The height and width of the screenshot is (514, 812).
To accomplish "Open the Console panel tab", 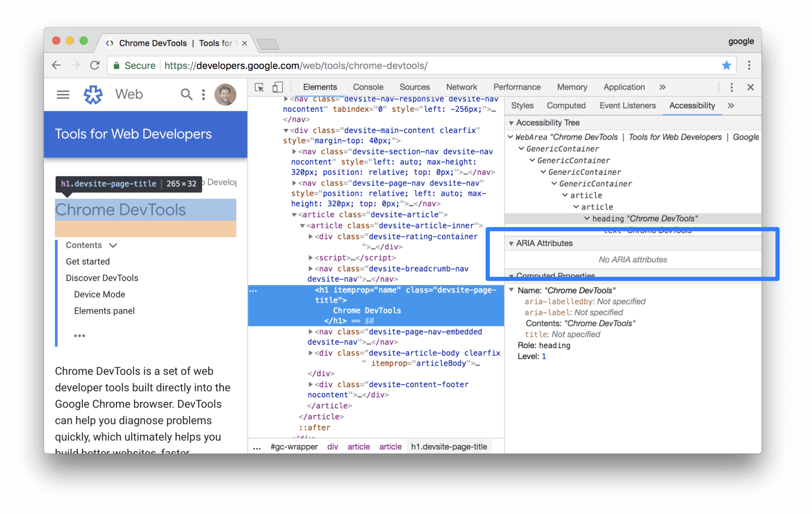I will pos(368,88).
